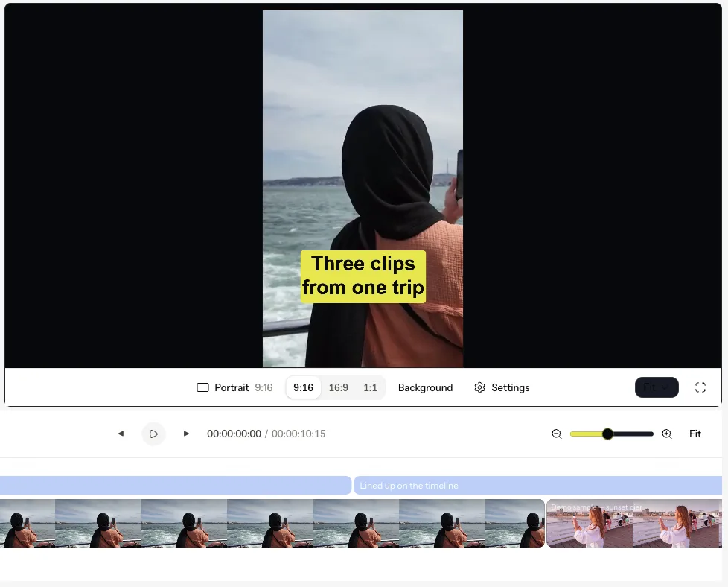This screenshot has height=587, width=728.
Task: Click the current timecode 00:00:00:00
Action: pyautogui.click(x=234, y=434)
